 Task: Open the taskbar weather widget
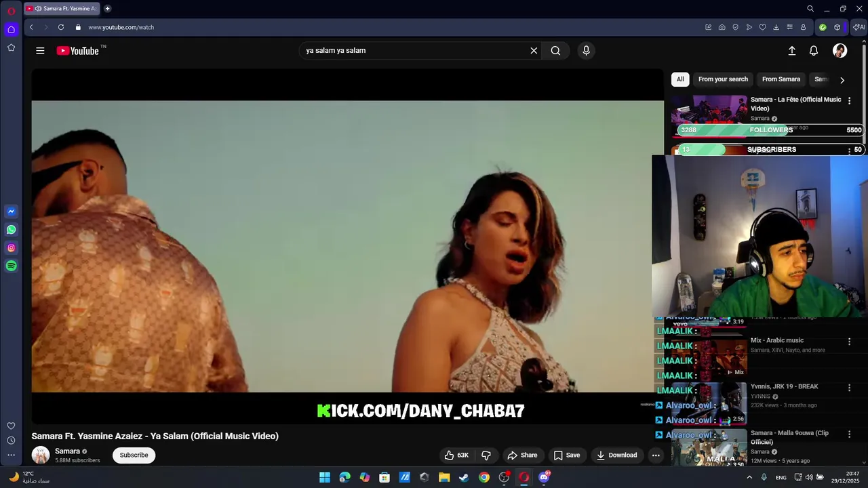(x=29, y=477)
